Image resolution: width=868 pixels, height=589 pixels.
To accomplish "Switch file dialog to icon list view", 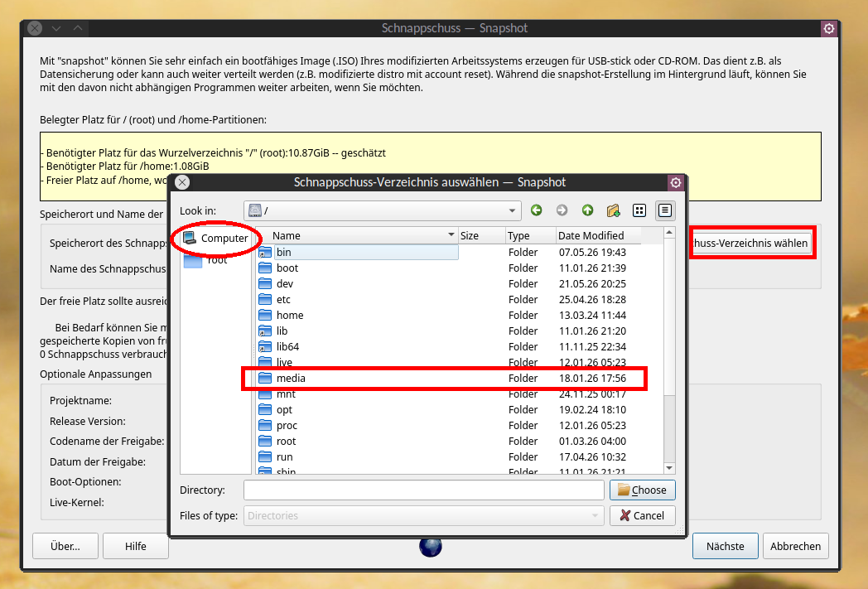I will (x=639, y=210).
